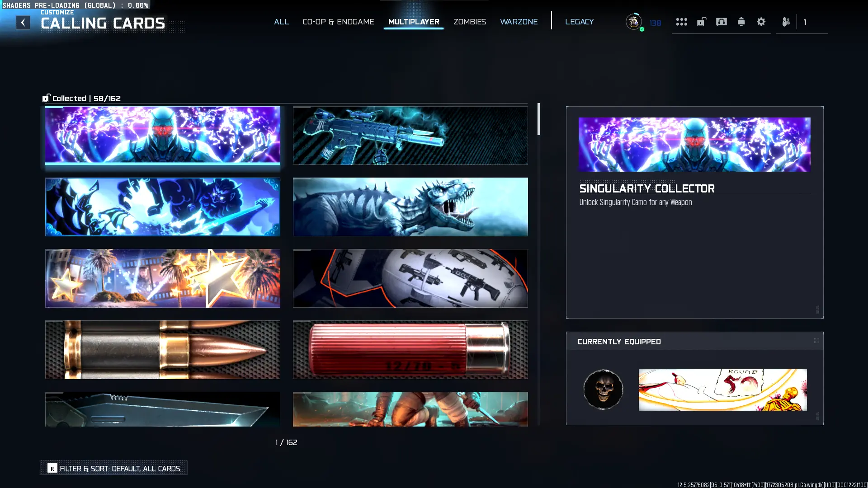Open the LEGACY calling cards tab
The width and height of the screenshot is (868, 488).
[579, 22]
